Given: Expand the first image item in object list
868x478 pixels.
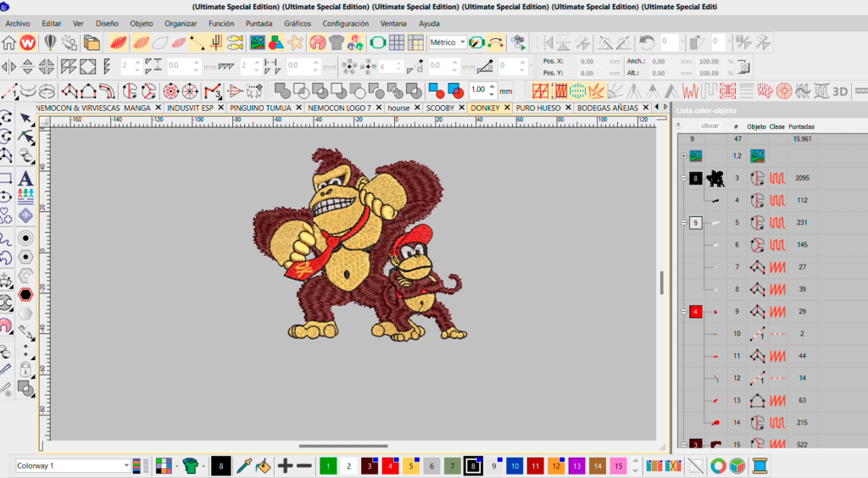Looking at the screenshot, I should coord(684,156).
